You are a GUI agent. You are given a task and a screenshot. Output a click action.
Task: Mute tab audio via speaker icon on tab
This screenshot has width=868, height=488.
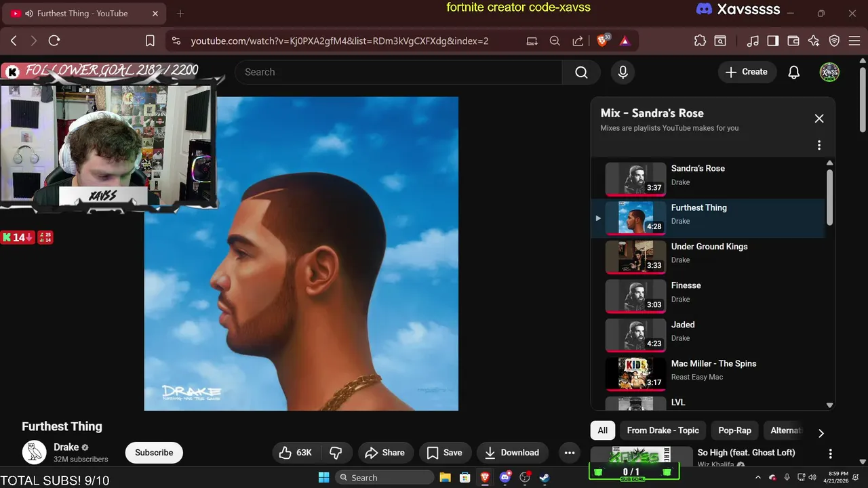(29, 14)
